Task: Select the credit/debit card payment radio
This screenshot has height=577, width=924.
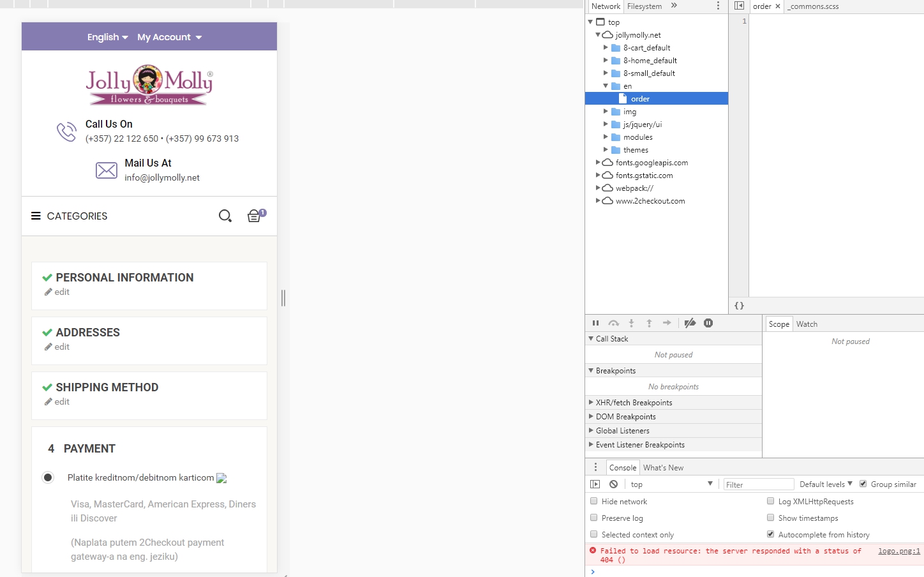Action: pos(48,477)
